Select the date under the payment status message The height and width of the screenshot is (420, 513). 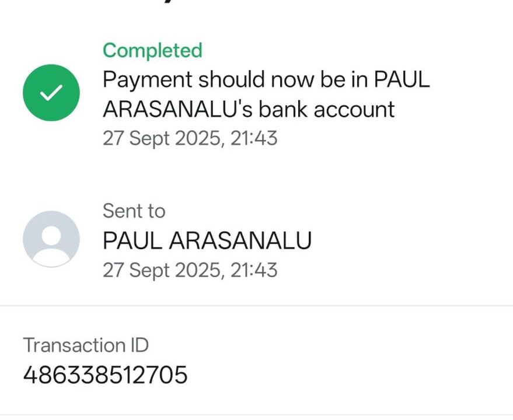click(161, 138)
